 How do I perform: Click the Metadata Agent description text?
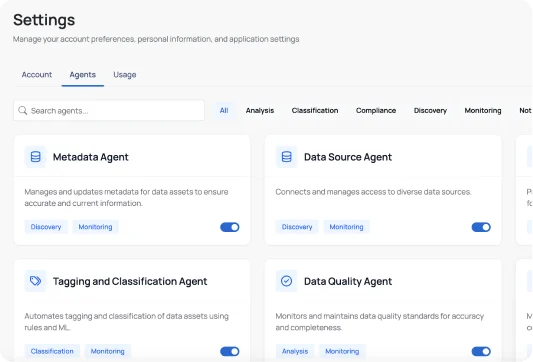pyautogui.click(x=126, y=197)
